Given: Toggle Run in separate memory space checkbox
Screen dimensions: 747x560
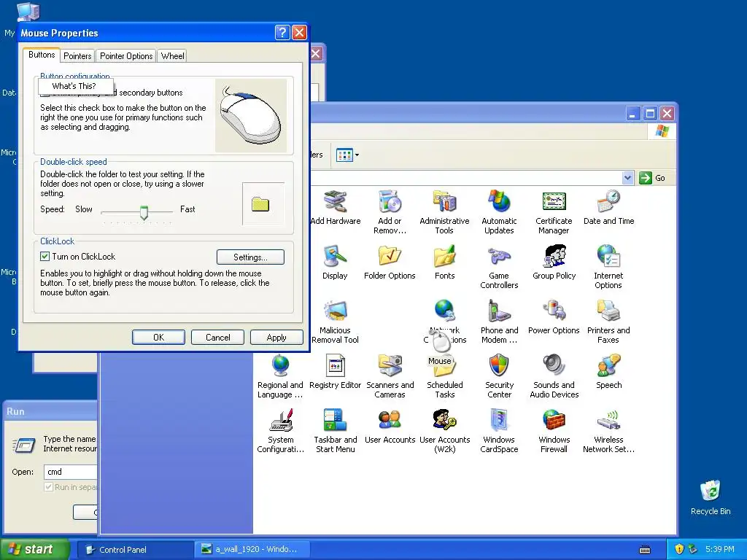Looking at the screenshot, I should click(x=48, y=486).
